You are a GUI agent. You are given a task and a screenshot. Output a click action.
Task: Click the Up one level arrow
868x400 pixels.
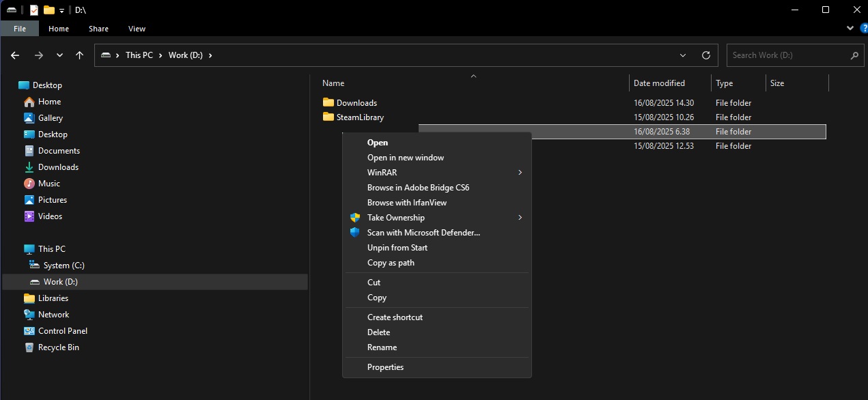79,55
